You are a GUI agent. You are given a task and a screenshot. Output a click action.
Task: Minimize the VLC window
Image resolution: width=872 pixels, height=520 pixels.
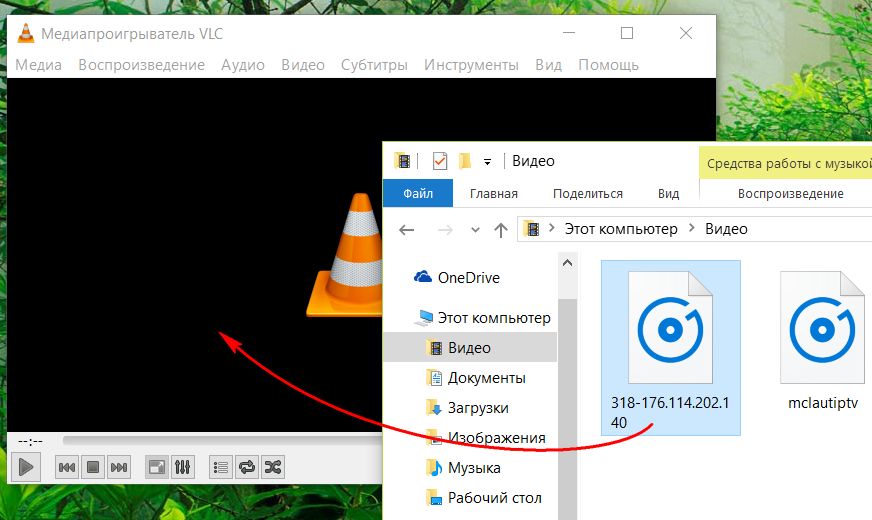point(568,33)
